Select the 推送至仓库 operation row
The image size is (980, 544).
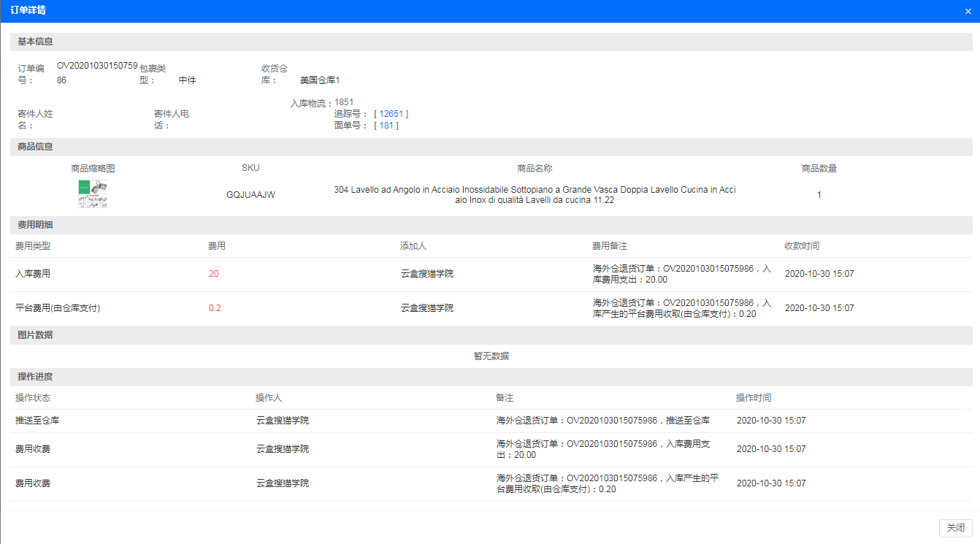(37, 421)
